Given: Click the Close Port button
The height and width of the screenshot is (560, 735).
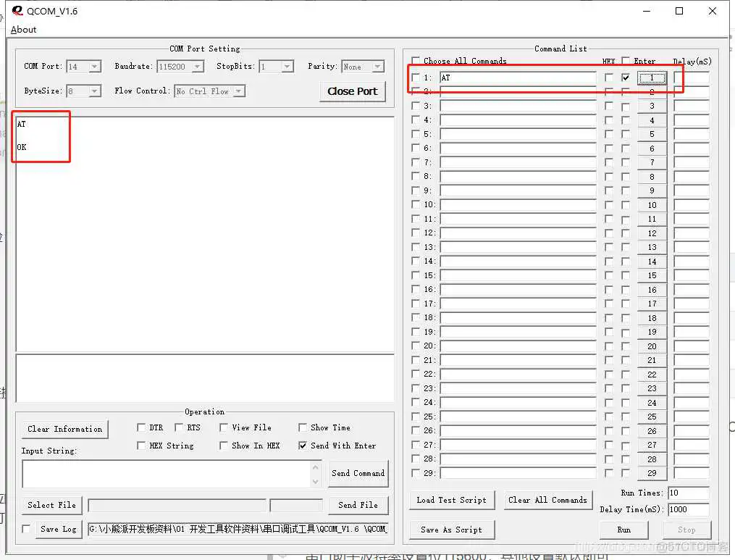Looking at the screenshot, I should [352, 91].
